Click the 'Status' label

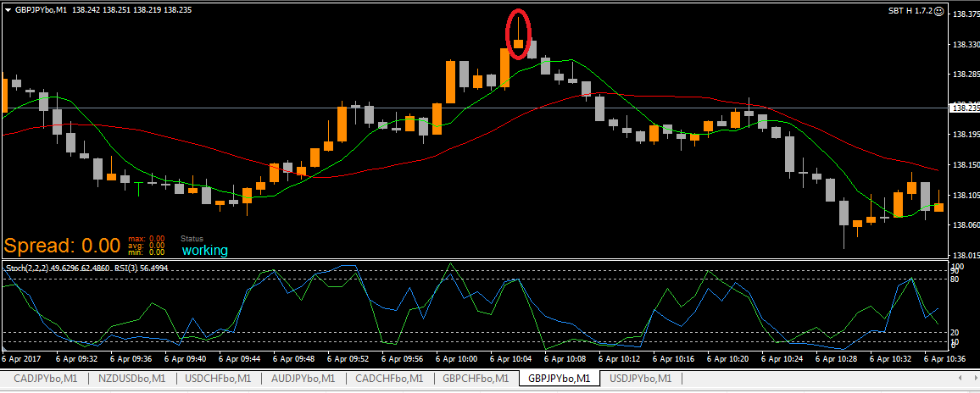coord(192,239)
